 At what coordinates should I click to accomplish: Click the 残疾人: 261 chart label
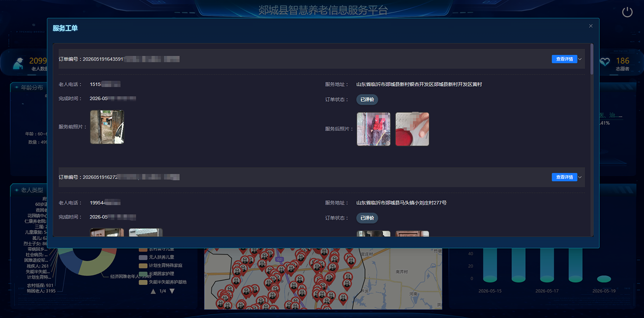click(x=38, y=266)
